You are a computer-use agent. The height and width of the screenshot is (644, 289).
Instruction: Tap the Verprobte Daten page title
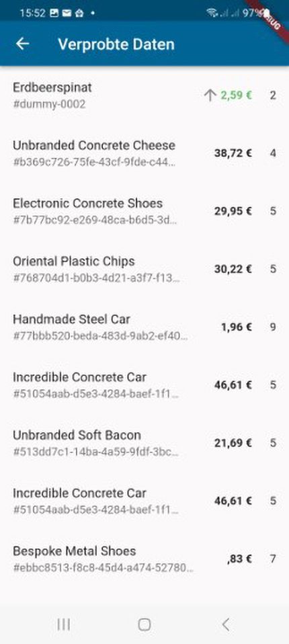click(116, 44)
